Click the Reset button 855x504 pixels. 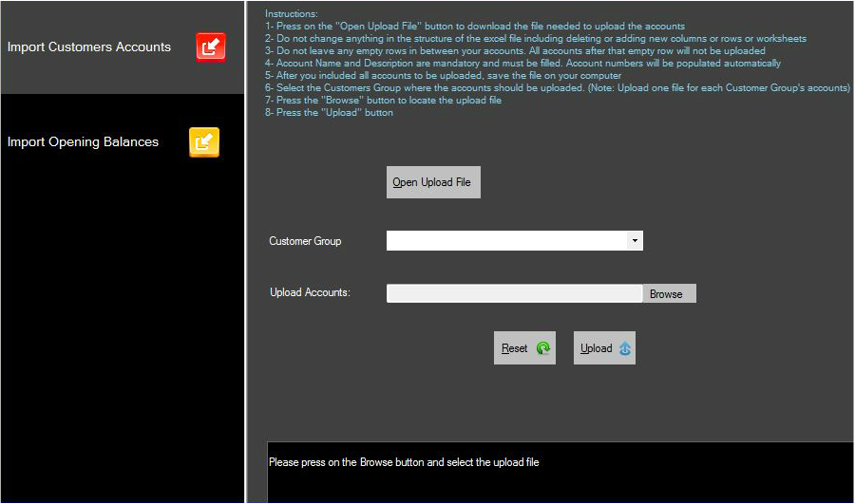[524, 347]
